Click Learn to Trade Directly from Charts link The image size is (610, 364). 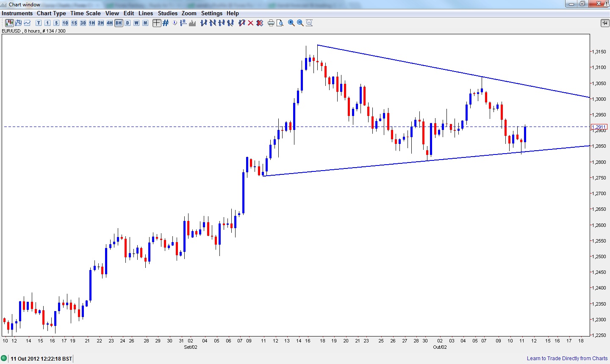tap(567, 358)
